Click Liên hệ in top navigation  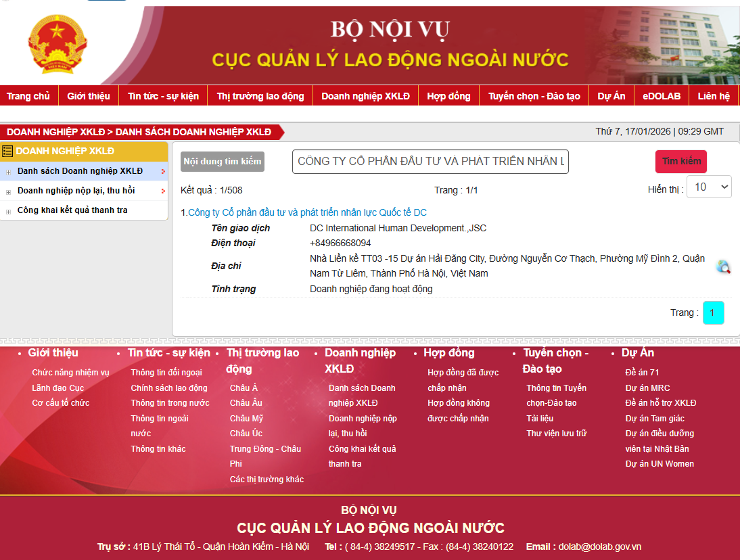(x=714, y=96)
